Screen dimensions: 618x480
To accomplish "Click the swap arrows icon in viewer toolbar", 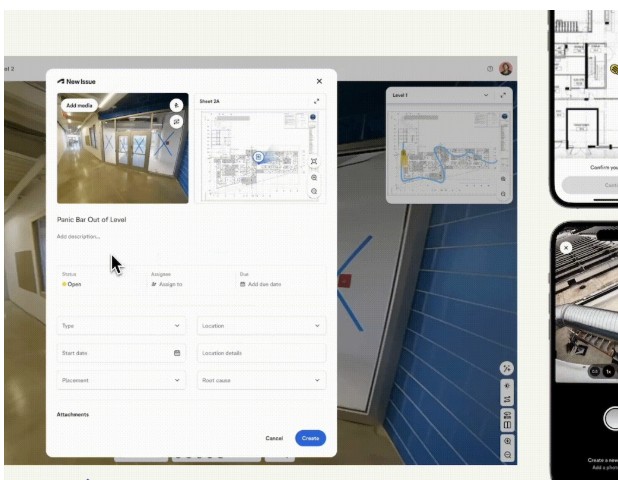I will (507, 399).
